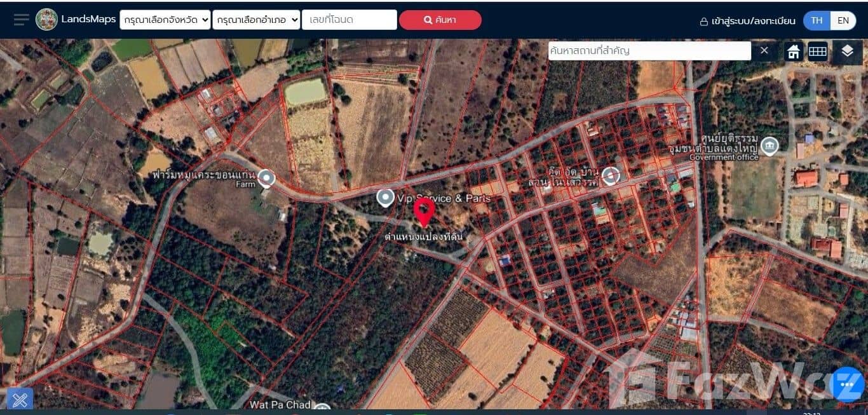
Task: Open the grid table icon
Action: pyautogui.click(x=818, y=51)
